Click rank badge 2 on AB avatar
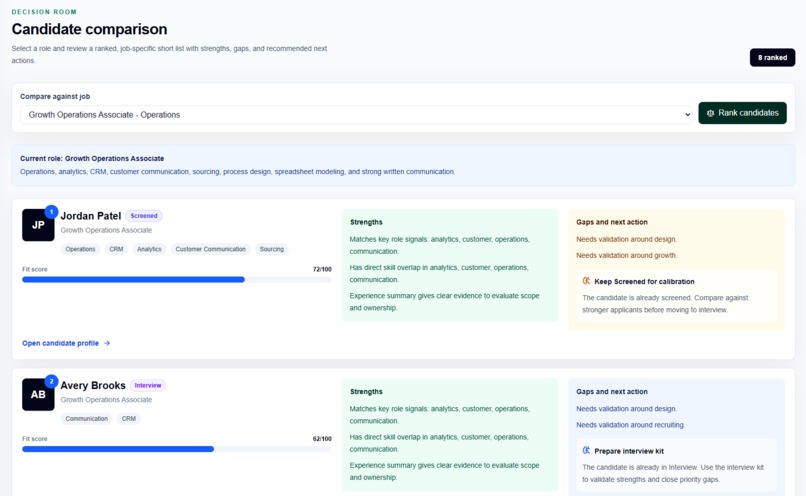 coord(51,381)
